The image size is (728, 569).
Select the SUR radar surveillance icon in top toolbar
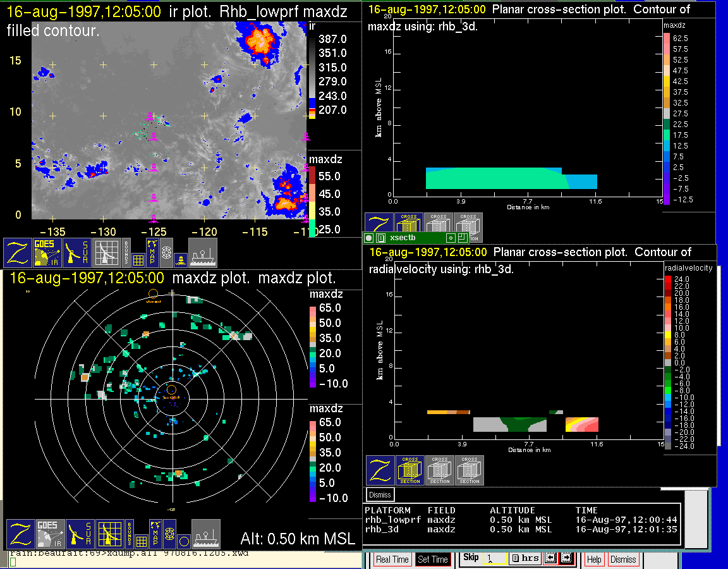(78, 252)
